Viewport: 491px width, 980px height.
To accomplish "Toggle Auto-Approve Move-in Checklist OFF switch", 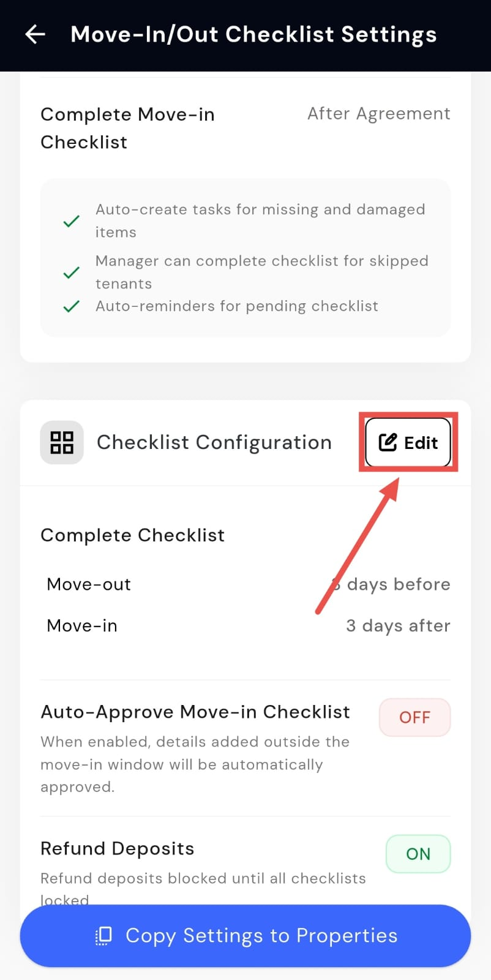I will tap(414, 717).
